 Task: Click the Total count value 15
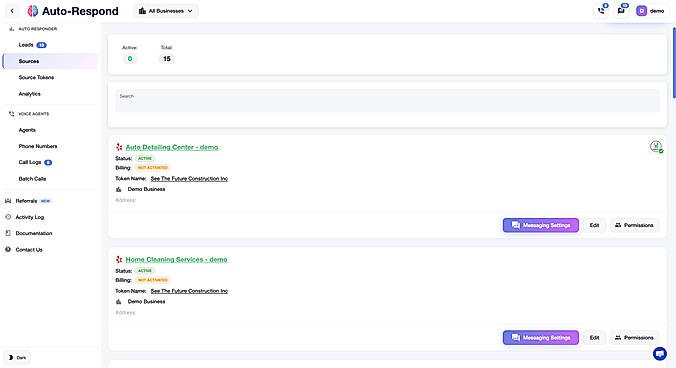(167, 59)
